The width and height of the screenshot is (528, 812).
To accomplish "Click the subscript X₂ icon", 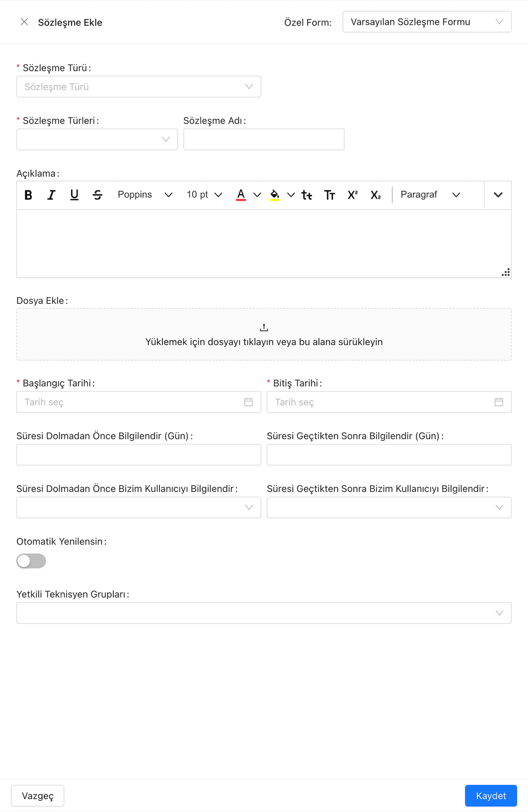I will coord(376,195).
